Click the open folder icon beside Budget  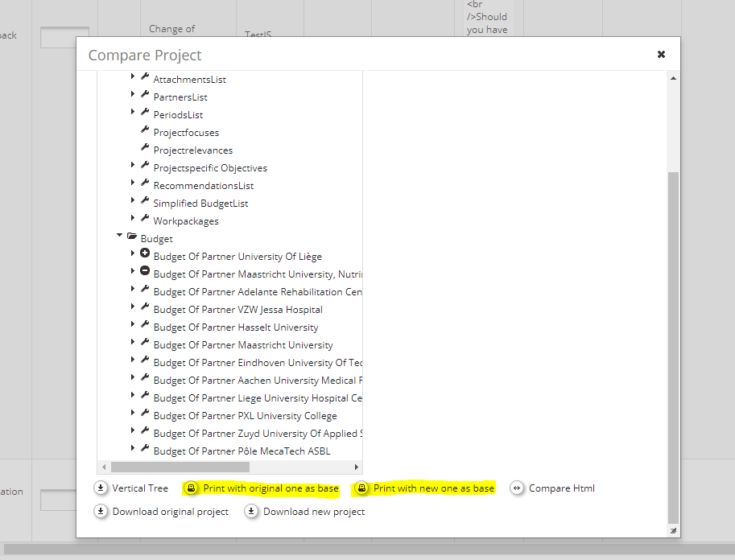pos(132,237)
